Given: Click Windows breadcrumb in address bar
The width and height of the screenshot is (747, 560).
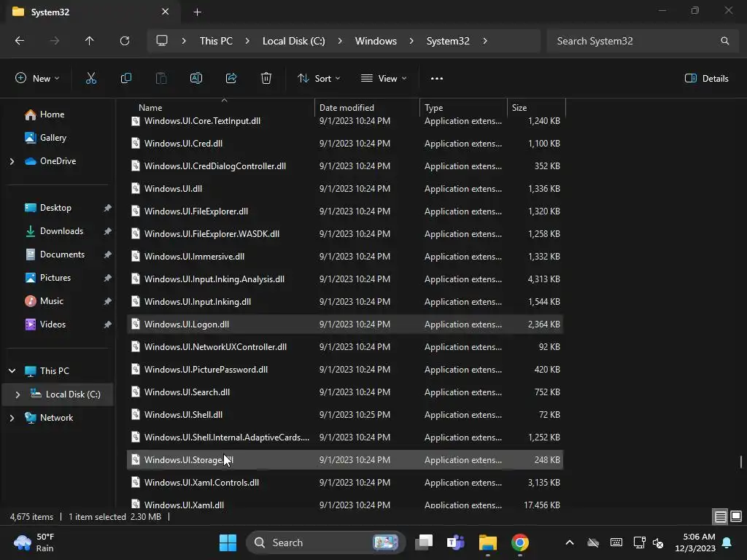Looking at the screenshot, I should [x=376, y=41].
